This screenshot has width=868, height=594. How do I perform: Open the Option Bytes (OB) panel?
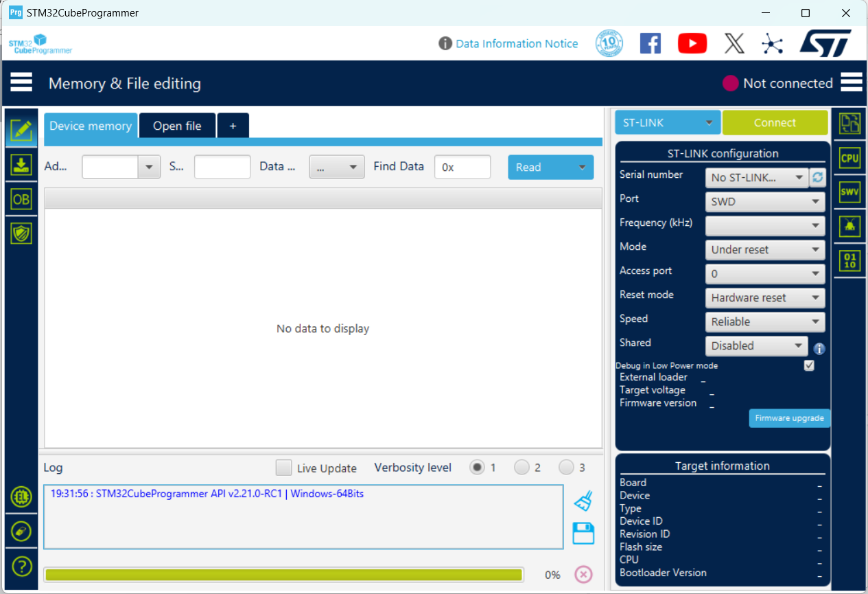click(21, 199)
